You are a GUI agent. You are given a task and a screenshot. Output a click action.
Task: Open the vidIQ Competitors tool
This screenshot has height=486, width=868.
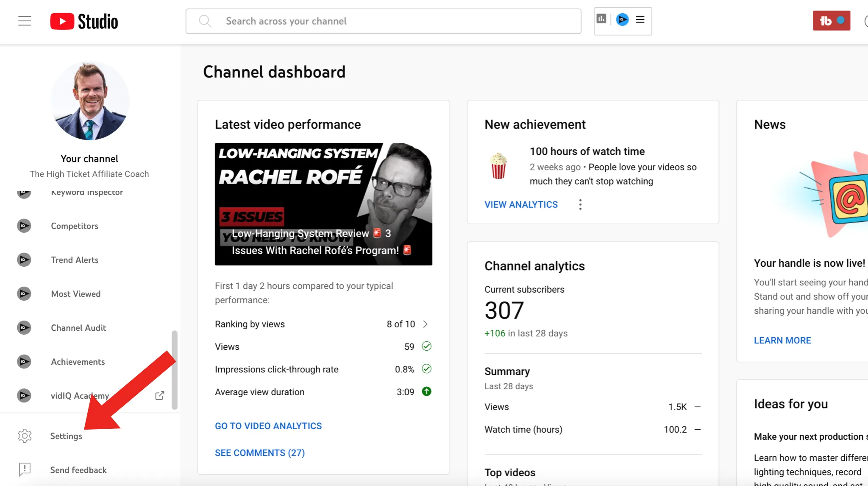pyautogui.click(x=74, y=226)
